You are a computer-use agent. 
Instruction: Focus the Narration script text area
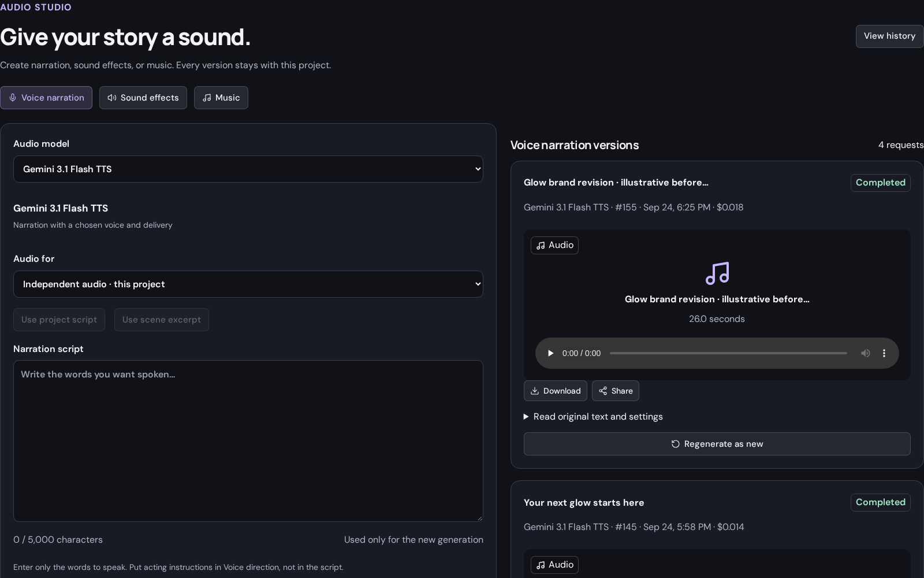(248, 441)
